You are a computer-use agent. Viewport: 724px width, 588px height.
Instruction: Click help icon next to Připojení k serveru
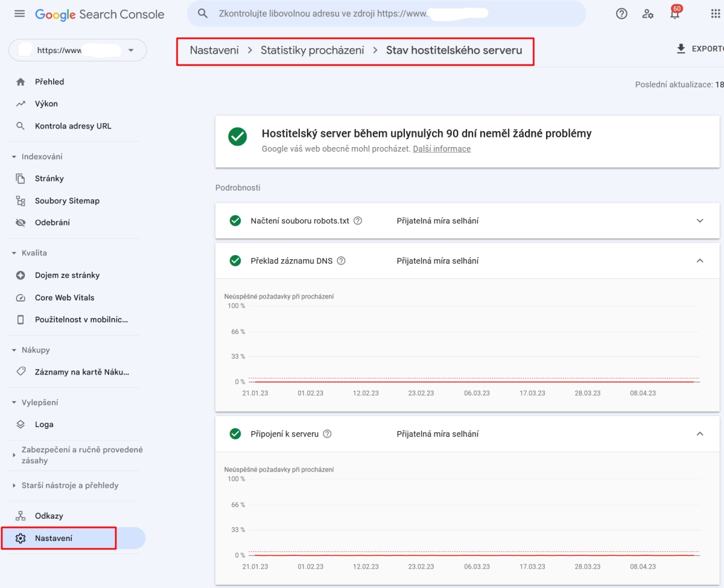327,434
